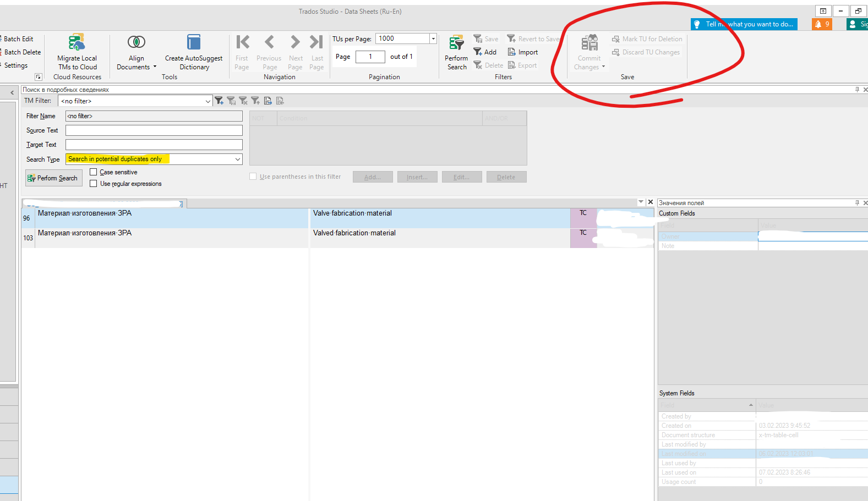
Task: Click Revert to Saved filter
Action: click(x=533, y=39)
